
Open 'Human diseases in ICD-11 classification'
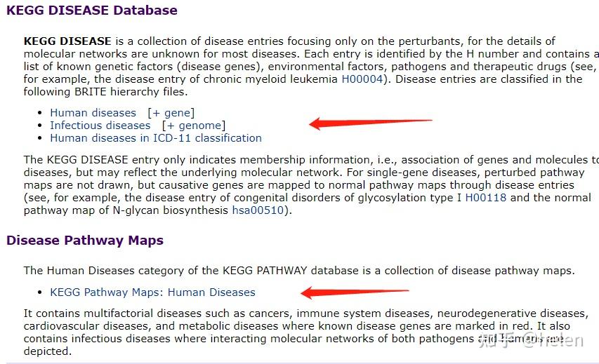point(155,138)
